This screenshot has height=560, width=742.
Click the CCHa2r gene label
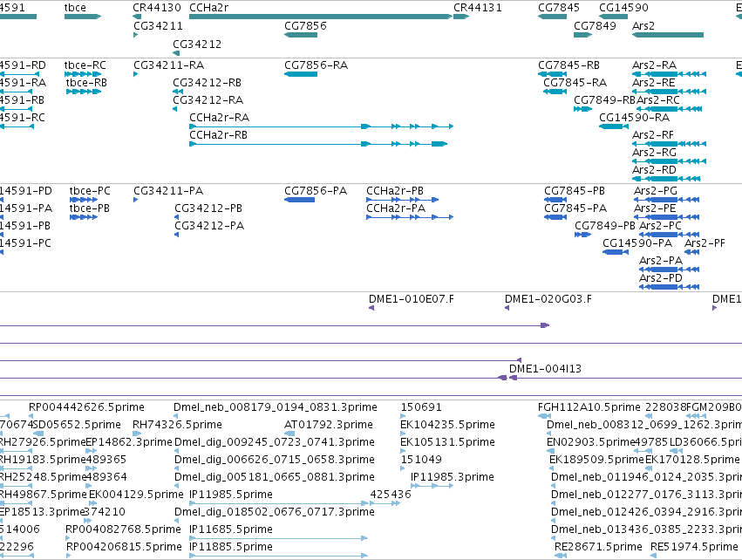coord(208,8)
